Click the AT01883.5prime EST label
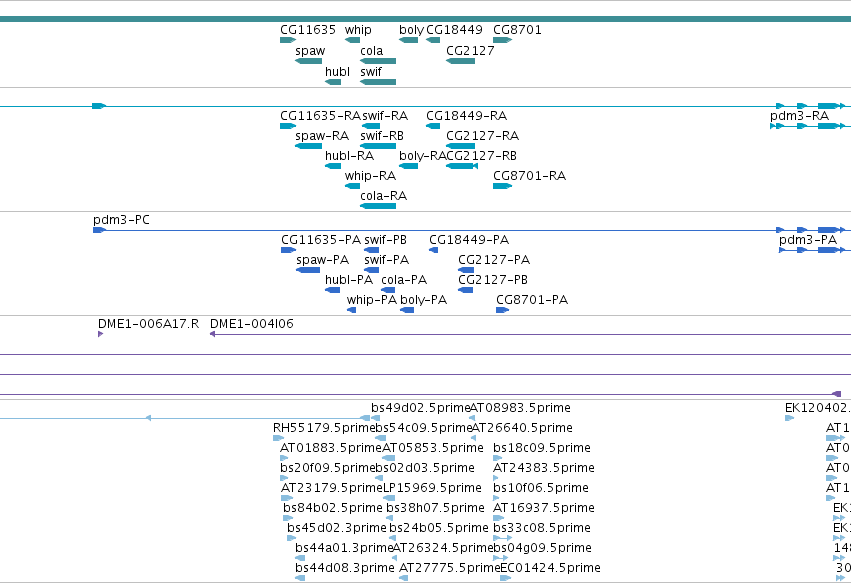 (331, 448)
